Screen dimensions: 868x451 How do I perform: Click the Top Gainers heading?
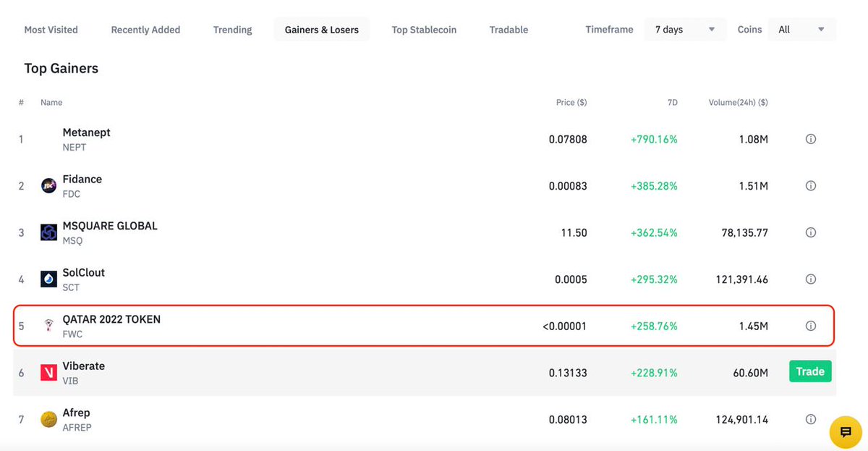(x=61, y=68)
